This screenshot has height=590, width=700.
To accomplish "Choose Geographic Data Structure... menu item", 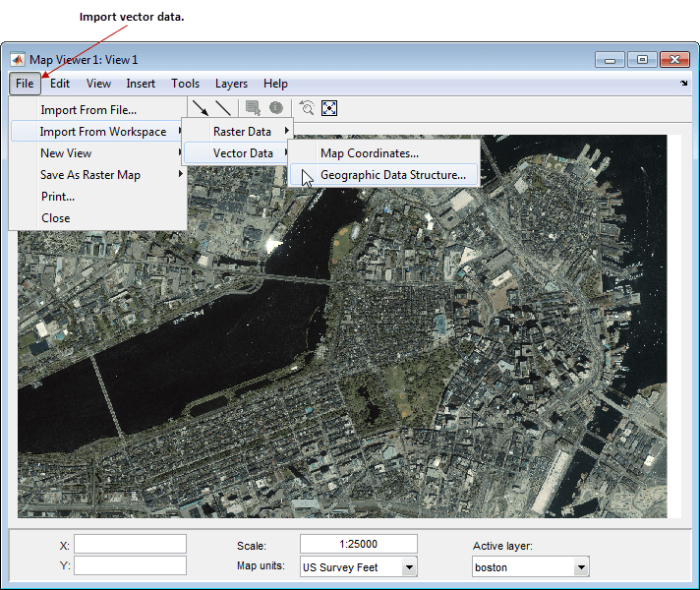I will (392, 175).
